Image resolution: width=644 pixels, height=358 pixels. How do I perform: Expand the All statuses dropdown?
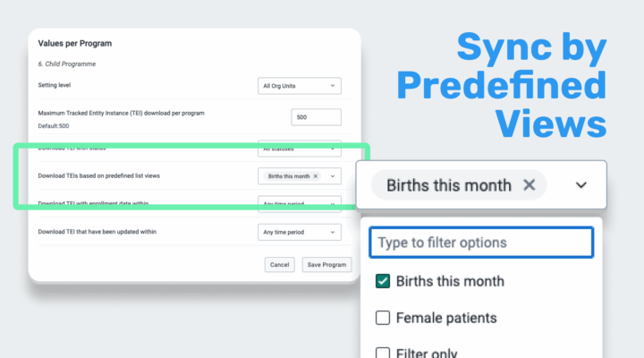coord(299,148)
